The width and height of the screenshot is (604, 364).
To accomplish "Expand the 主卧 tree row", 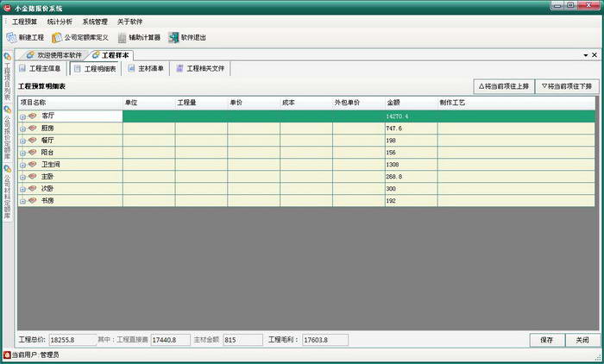I will click(22, 177).
